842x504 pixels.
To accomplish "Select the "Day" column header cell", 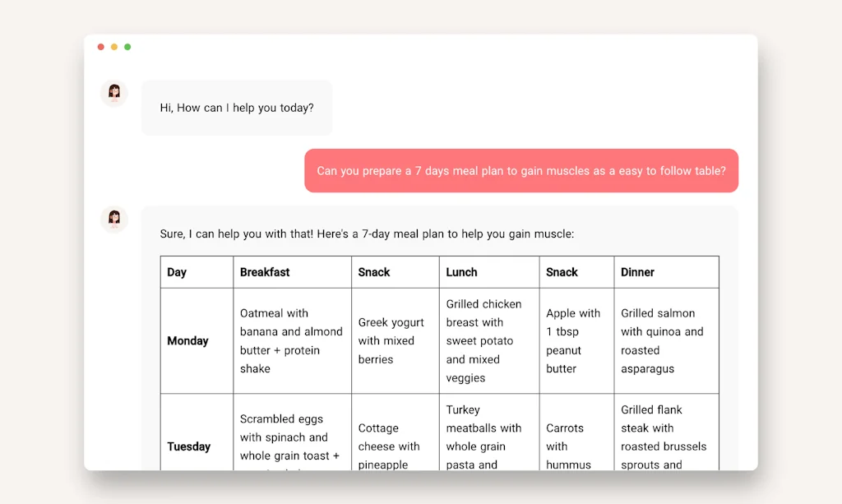I will [x=196, y=271].
